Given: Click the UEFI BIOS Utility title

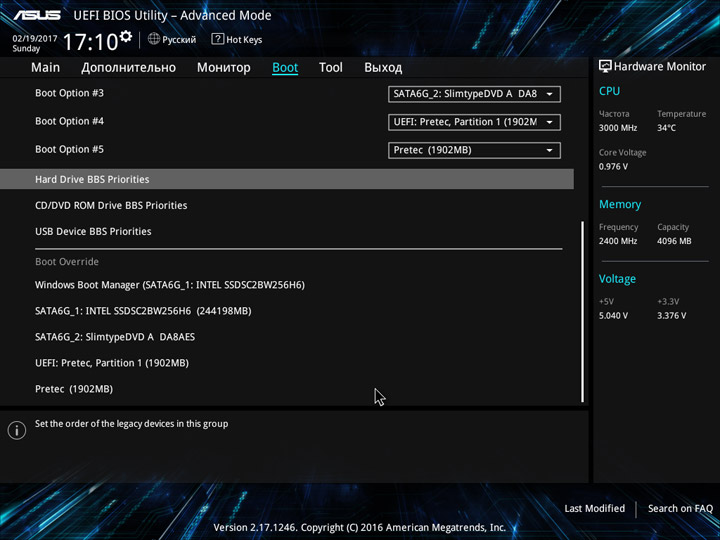Looking at the screenshot, I should pos(172,16).
